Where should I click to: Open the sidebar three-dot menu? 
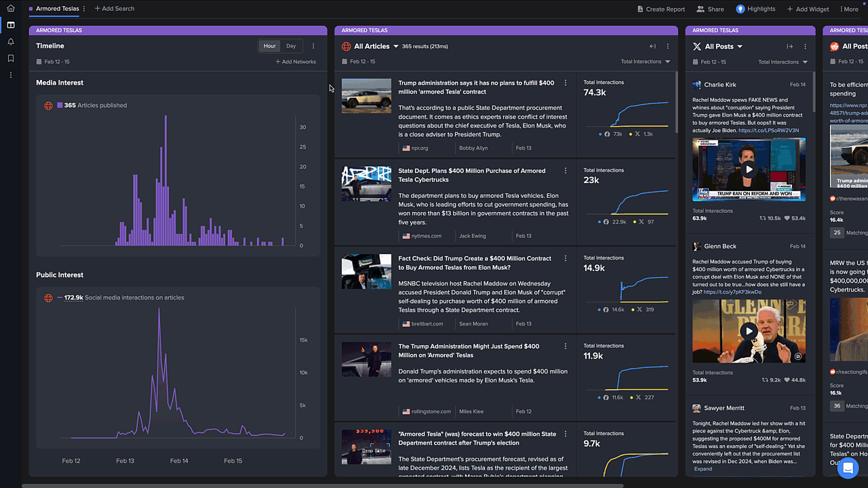tap(10, 75)
